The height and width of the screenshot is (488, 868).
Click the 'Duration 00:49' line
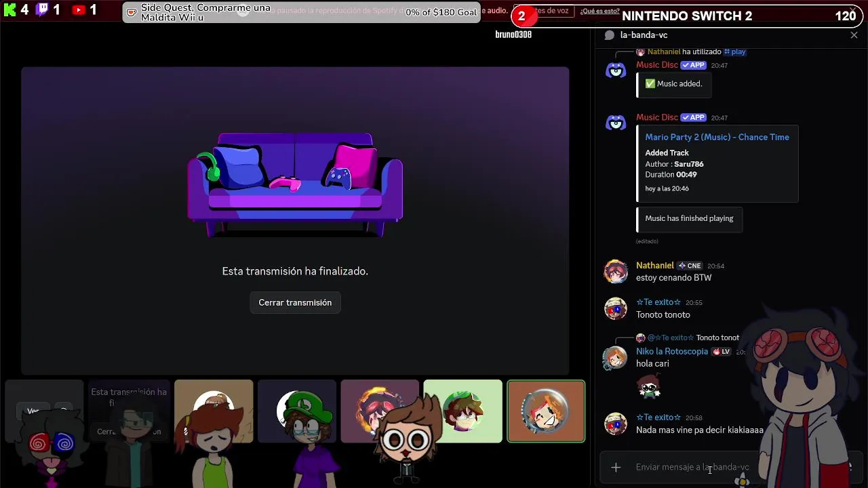671,174
